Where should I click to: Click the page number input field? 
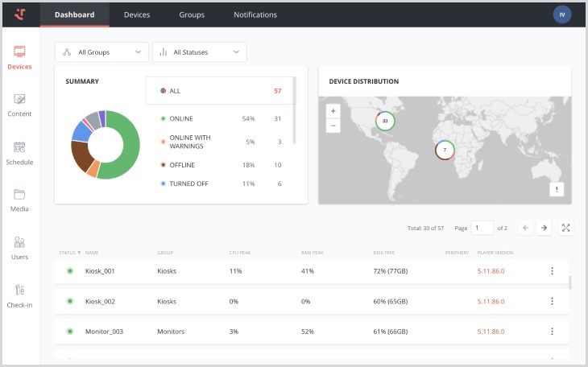[x=482, y=228]
